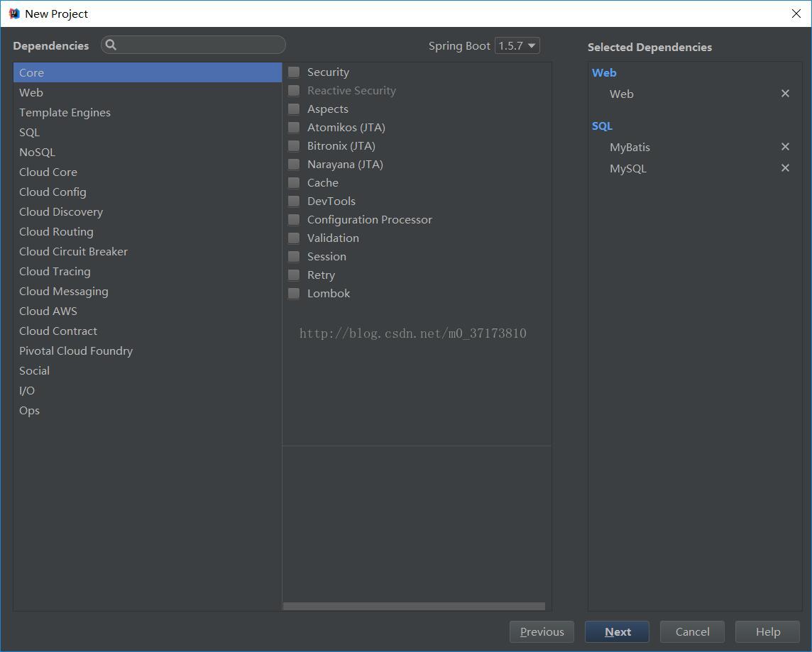Open the I/O category
The image size is (812, 652).
click(148, 391)
